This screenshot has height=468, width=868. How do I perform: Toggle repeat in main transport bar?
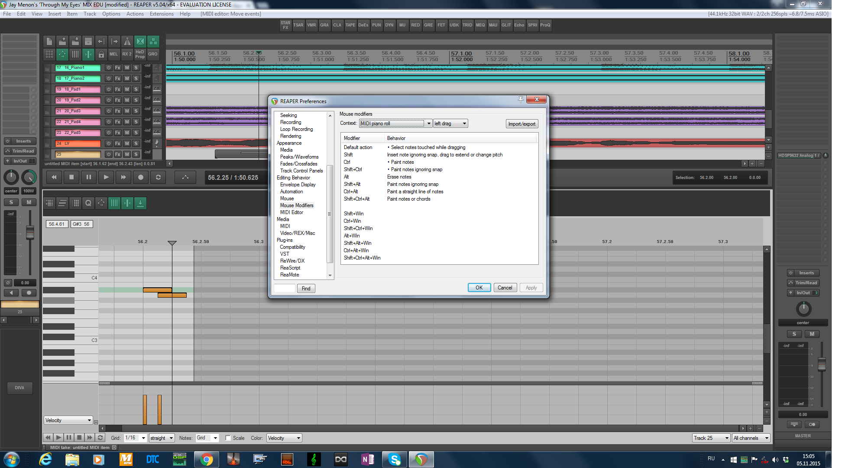pyautogui.click(x=158, y=177)
